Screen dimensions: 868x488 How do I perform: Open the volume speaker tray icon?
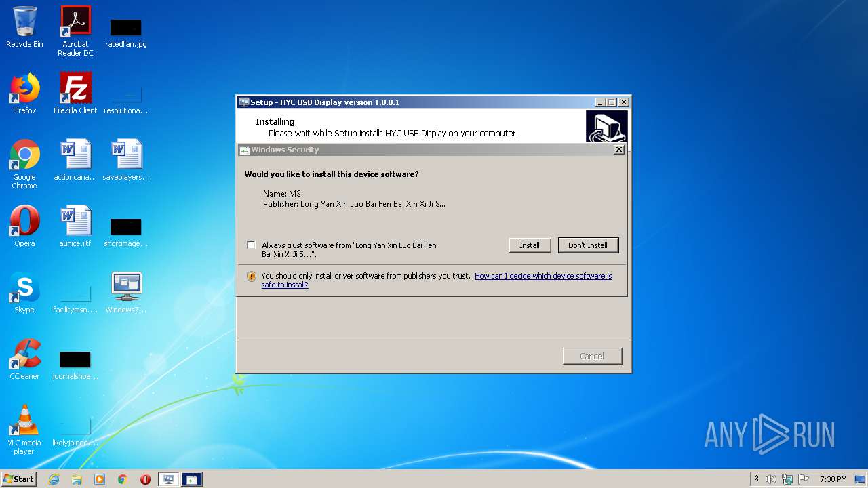coord(771,479)
